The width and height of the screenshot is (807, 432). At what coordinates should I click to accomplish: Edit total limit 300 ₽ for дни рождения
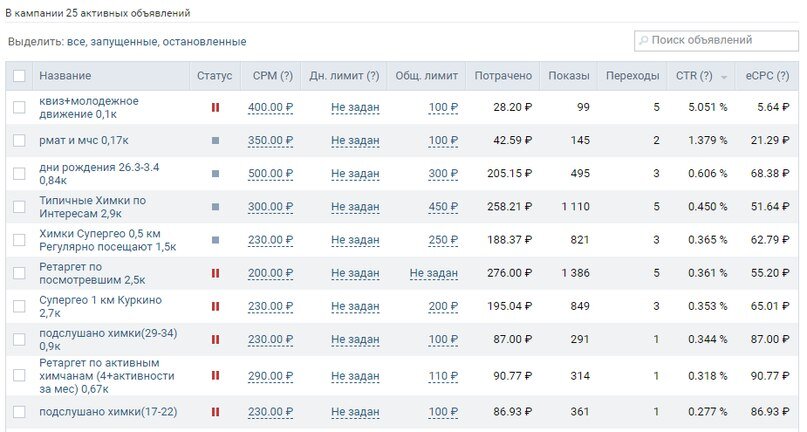coord(443,174)
